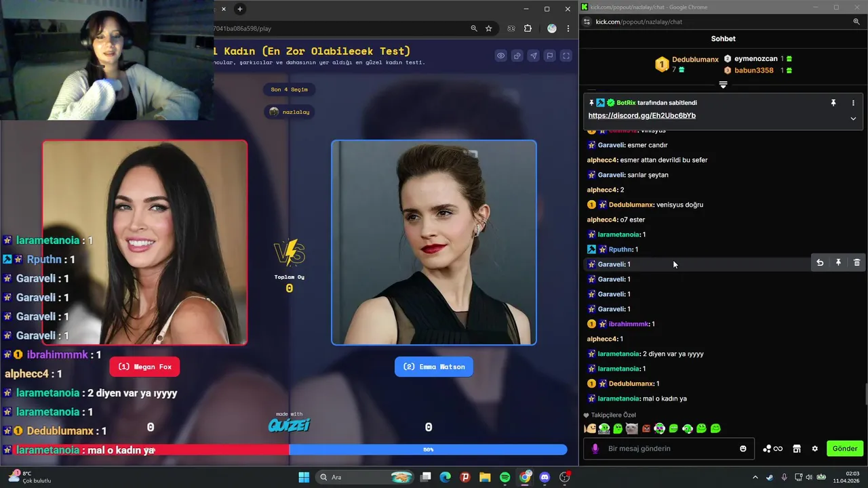Click the Quizei logo
Screen dimensions: 868x488
coord(289,424)
